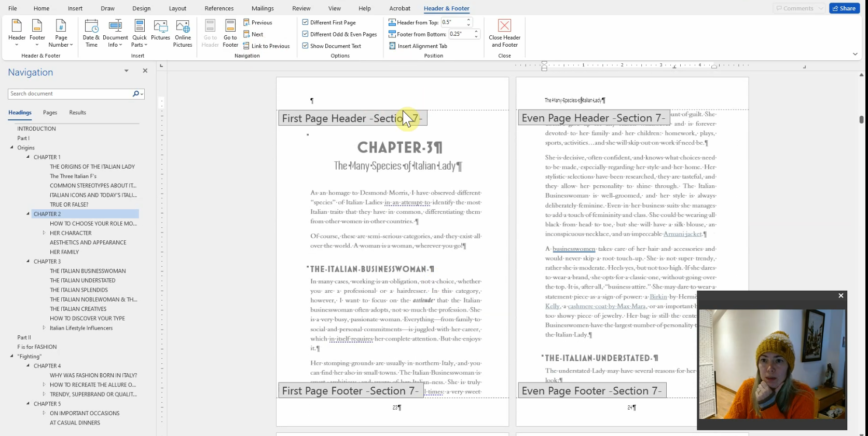Toggle Different First Page checkbox
Image resolution: width=868 pixels, height=436 pixels.
(306, 22)
